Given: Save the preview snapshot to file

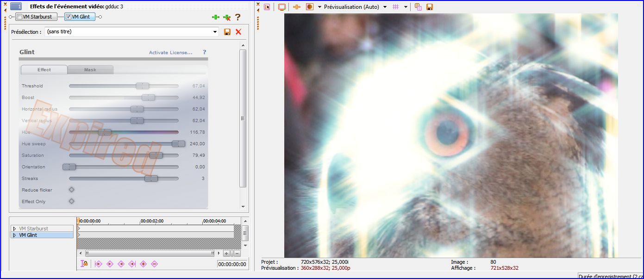Looking at the screenshot, I should (430, 7).
